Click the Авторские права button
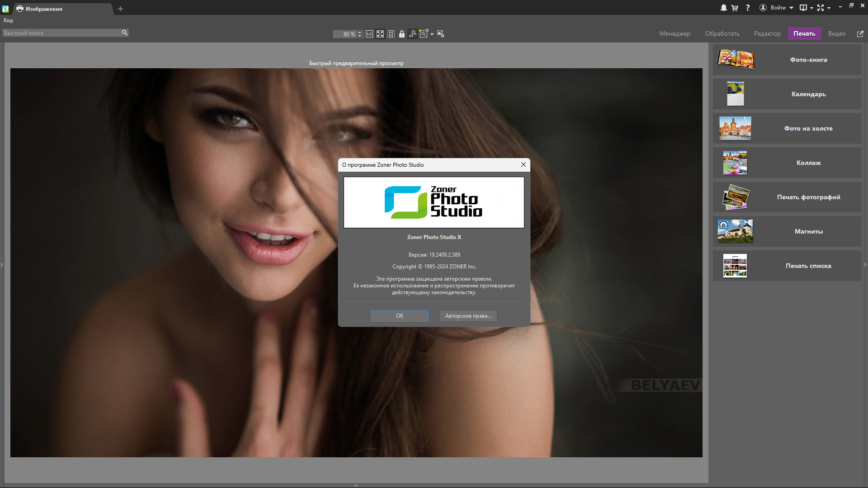The image size is (868, 488). point(468,316)
